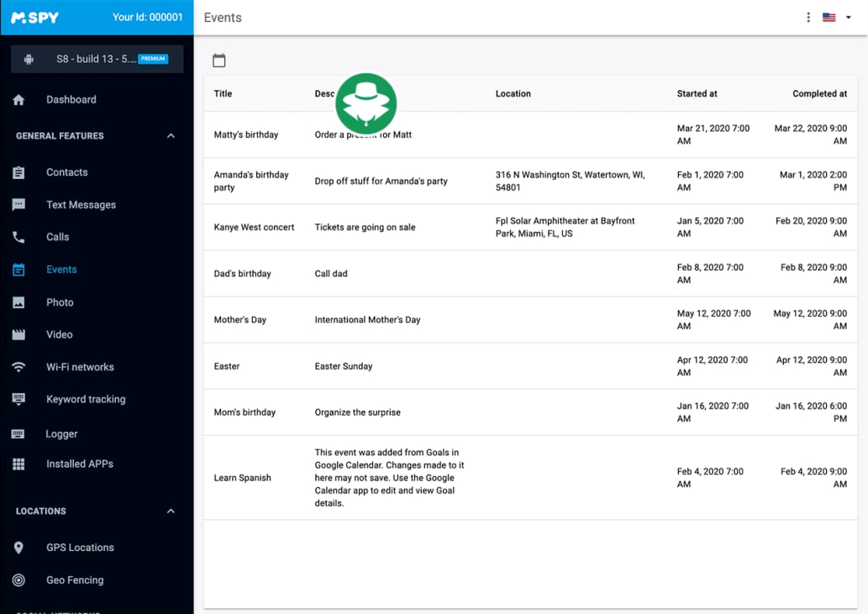The width and height of the screenshot is (868, 614).
Task: Open the language flag dropdown
Action: [833, 17]
